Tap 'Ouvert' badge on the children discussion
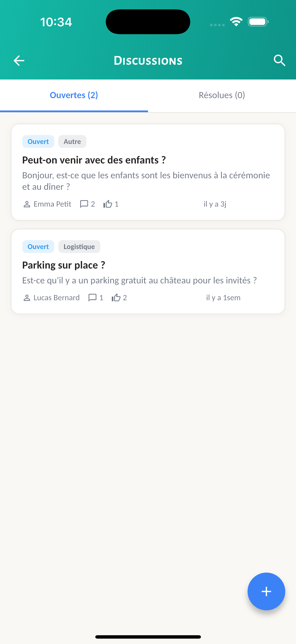 pyautogui.click(x=38, y=141)
